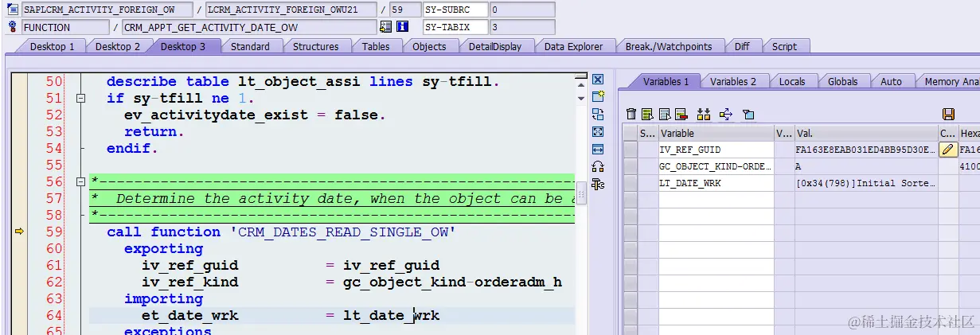The width and height of the screenshot is (980, 335).
Task: Click the full screen tool icon
Action: pyautogui.click(x=598, y=132)
